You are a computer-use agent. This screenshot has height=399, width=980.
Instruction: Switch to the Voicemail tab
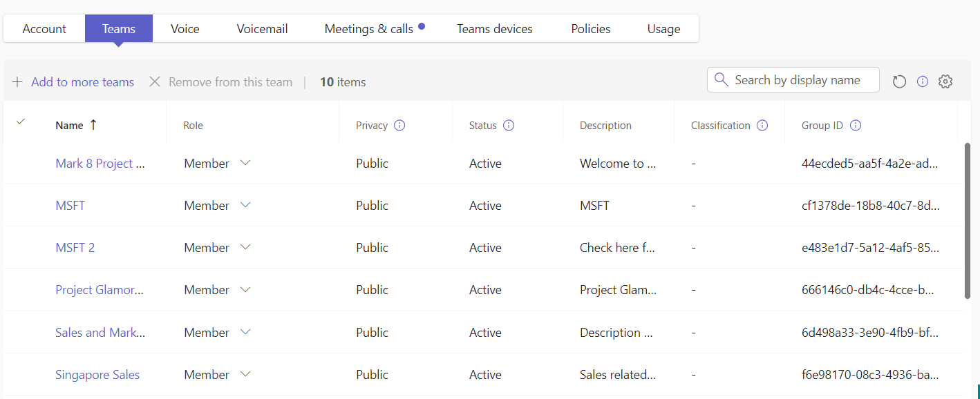[x=262, y=28]
